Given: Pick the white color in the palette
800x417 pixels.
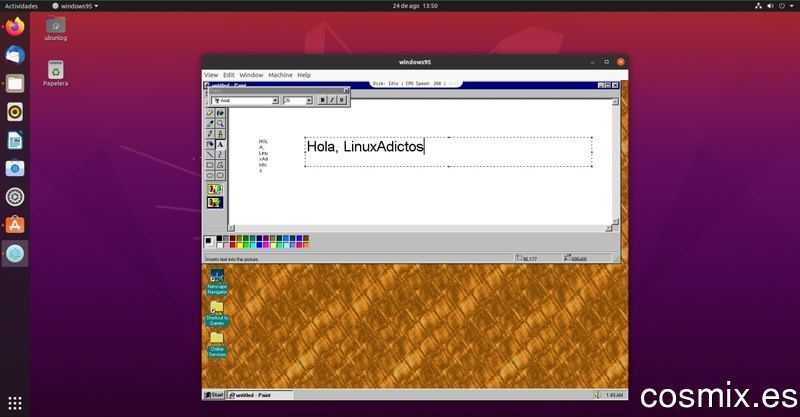Looking at the screenshot, I should 219,245.
